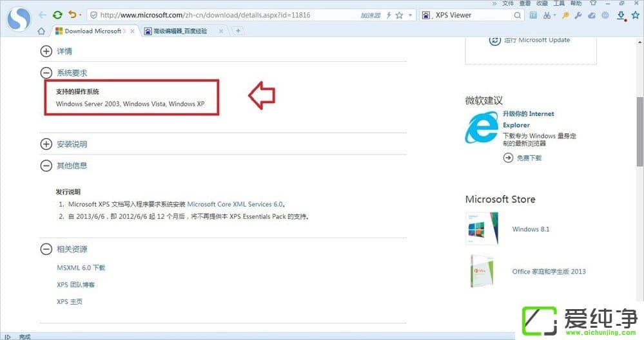Viewport: 644px width, 340px height.
Task: Open Microsoft Core XML Services 6.0 link
Action: point(235,204)
